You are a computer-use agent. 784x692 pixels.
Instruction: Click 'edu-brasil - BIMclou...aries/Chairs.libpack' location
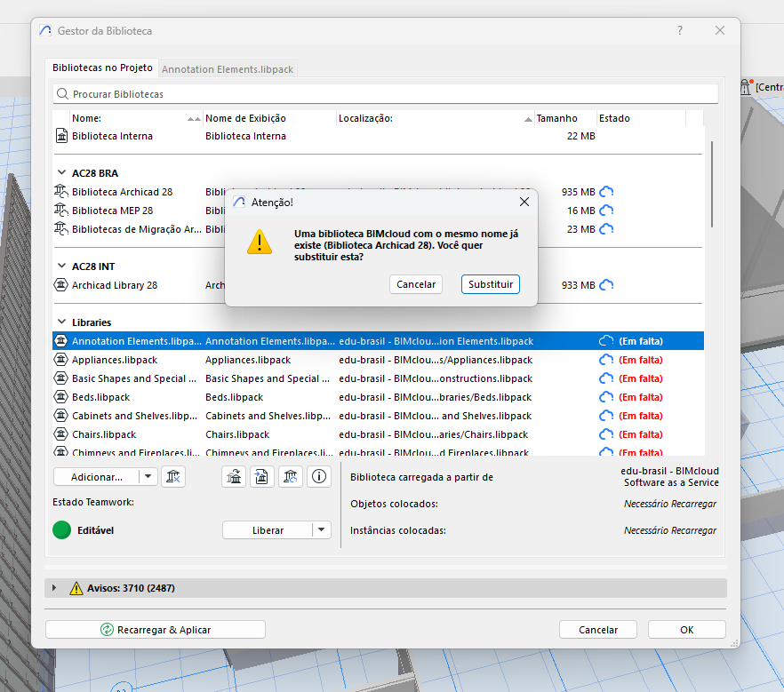pyautogui.click(x=433, y=434)
